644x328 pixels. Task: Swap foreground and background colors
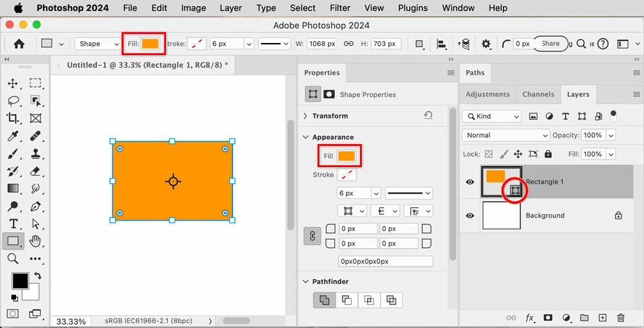(x=38, y=276)
